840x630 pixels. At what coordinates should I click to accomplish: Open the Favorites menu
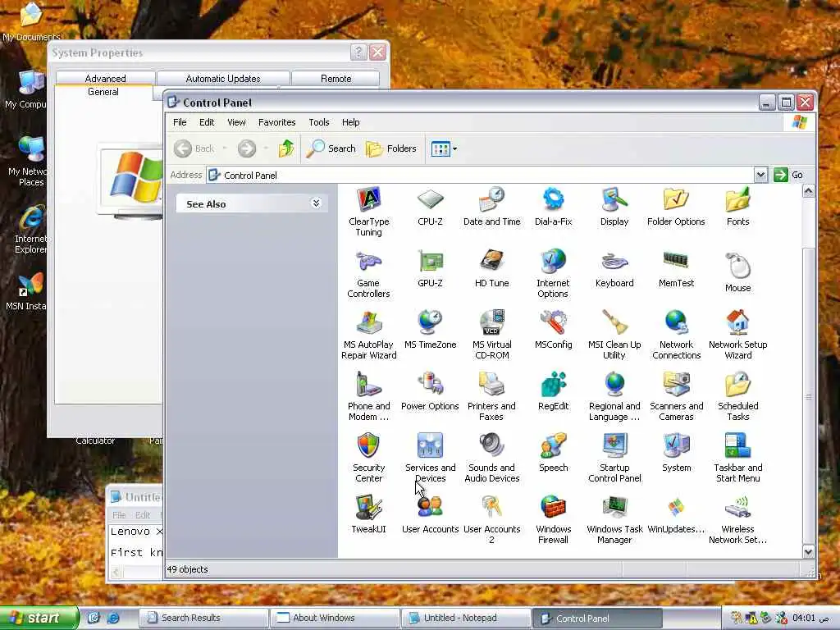[276, 122]
